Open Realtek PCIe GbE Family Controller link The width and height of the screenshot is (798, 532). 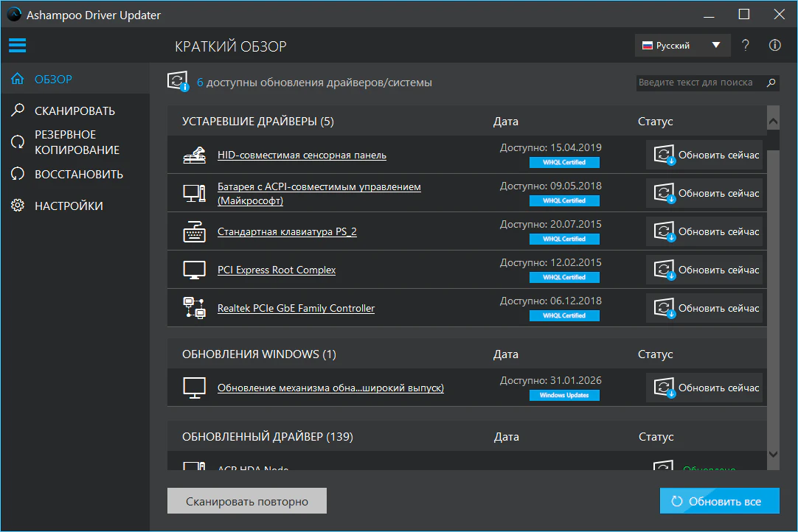[x=296, y=309]
